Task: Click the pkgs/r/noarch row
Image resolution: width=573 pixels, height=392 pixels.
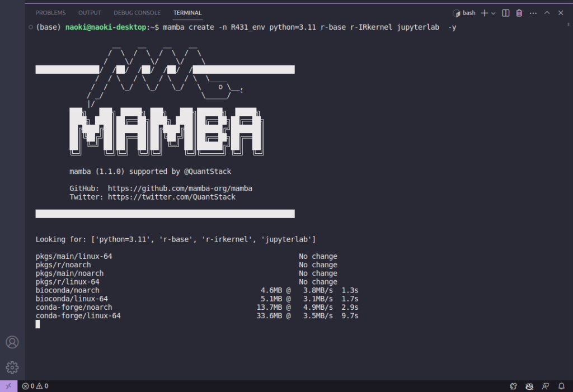Action: pos(186,265)
